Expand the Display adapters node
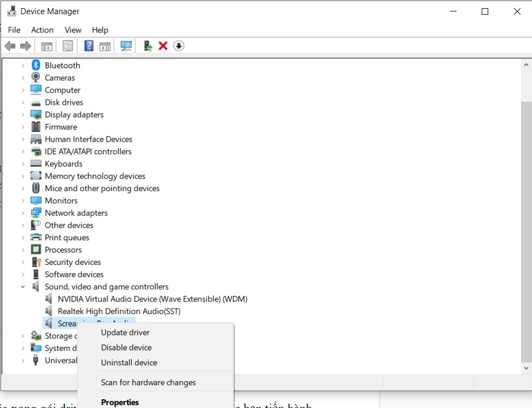 (x=23, y=115)
